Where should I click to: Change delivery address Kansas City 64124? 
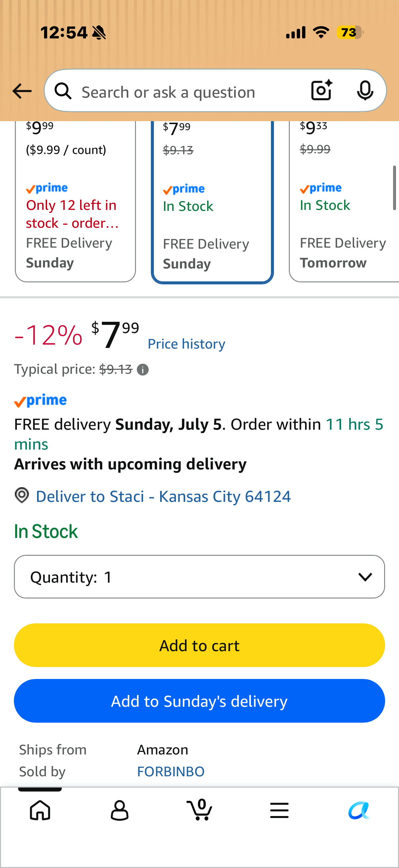[x=163, y=497]
